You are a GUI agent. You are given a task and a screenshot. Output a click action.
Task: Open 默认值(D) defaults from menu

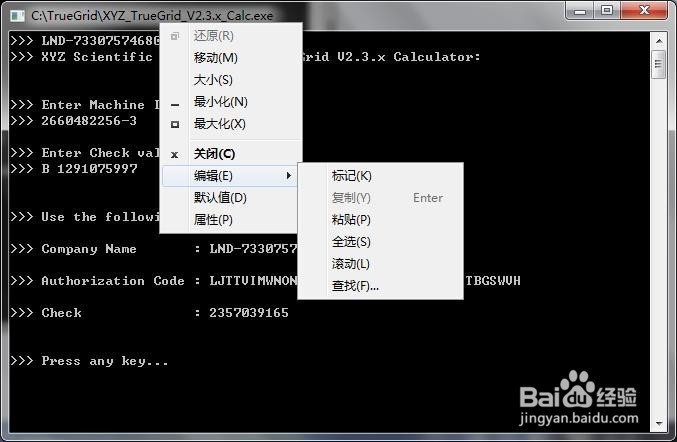click(x=231, y=198)
